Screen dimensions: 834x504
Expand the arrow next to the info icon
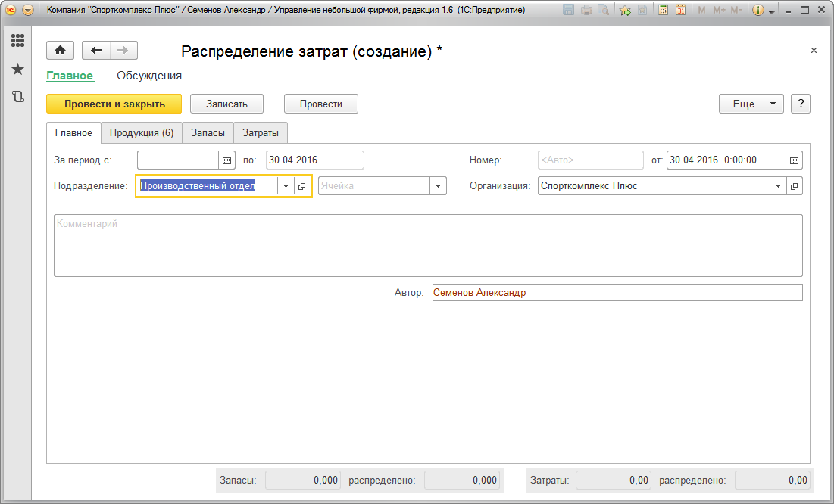click(771, 11)
